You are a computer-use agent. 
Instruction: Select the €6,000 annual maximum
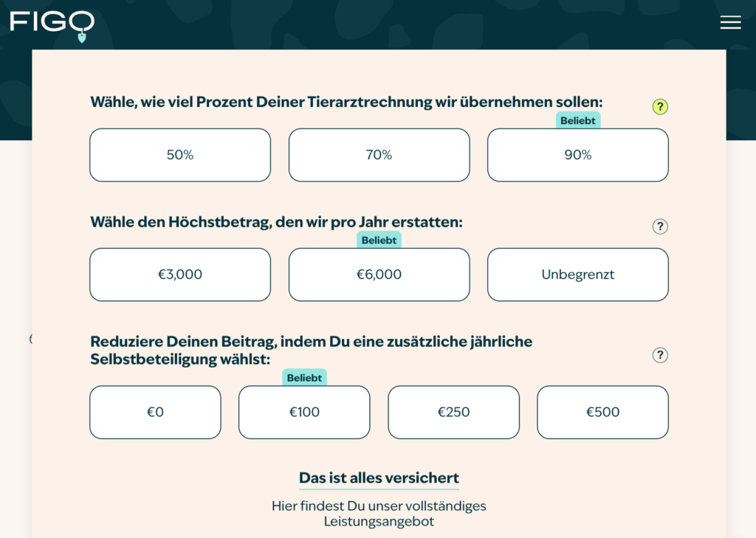tap(379, 275)
